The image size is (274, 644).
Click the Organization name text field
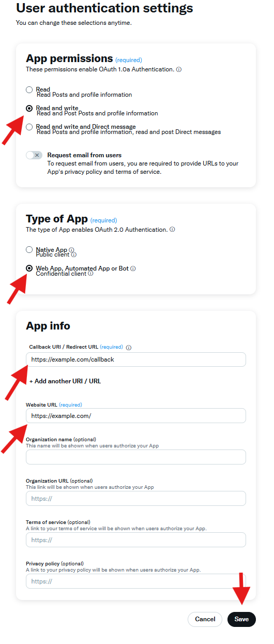136,457
